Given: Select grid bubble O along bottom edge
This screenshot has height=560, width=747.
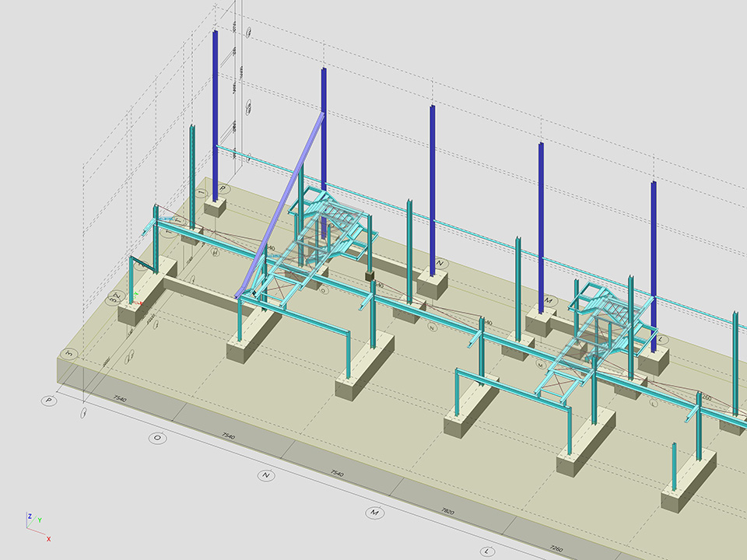Looking at the screenshot, I should coord(158,438).
